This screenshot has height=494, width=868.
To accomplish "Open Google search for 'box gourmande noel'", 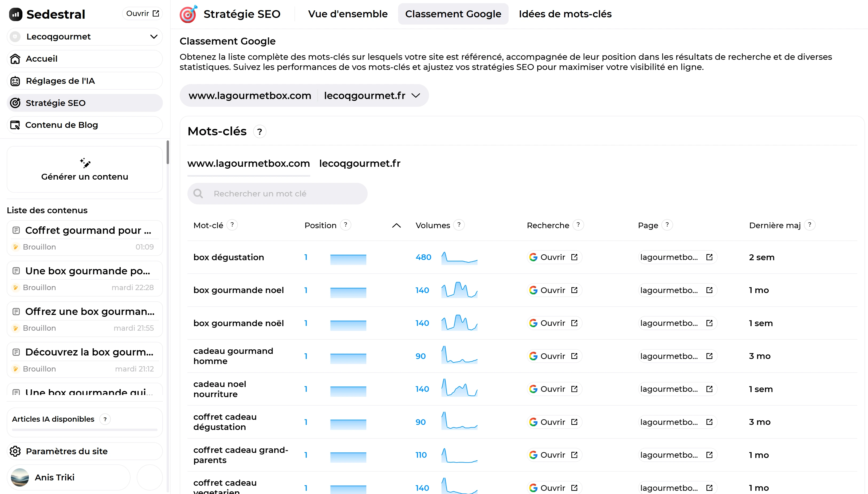I will click(554, 290).
